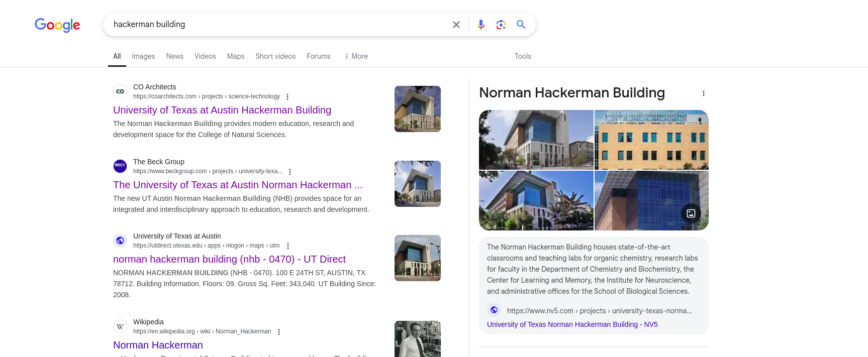
Task: Switch to the Images tab
Action: pos(143,56)
